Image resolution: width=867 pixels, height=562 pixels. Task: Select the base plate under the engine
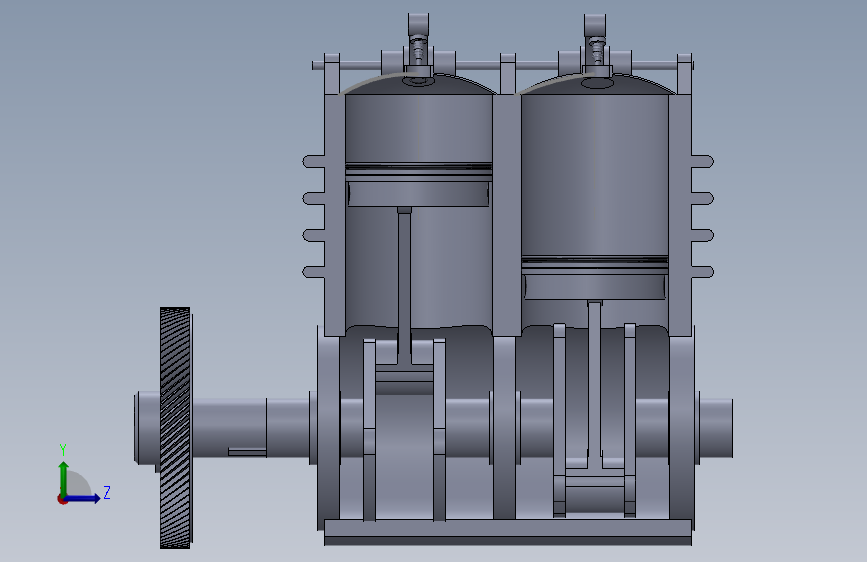tap(508, 532)
